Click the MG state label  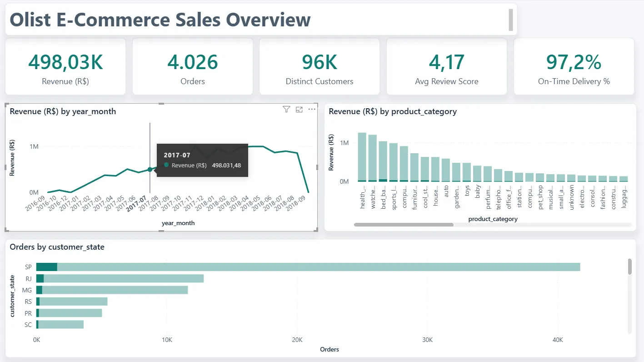(28, 290)
